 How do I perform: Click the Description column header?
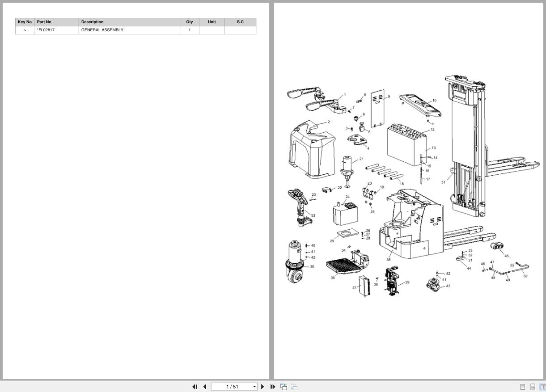click(129, 22)
